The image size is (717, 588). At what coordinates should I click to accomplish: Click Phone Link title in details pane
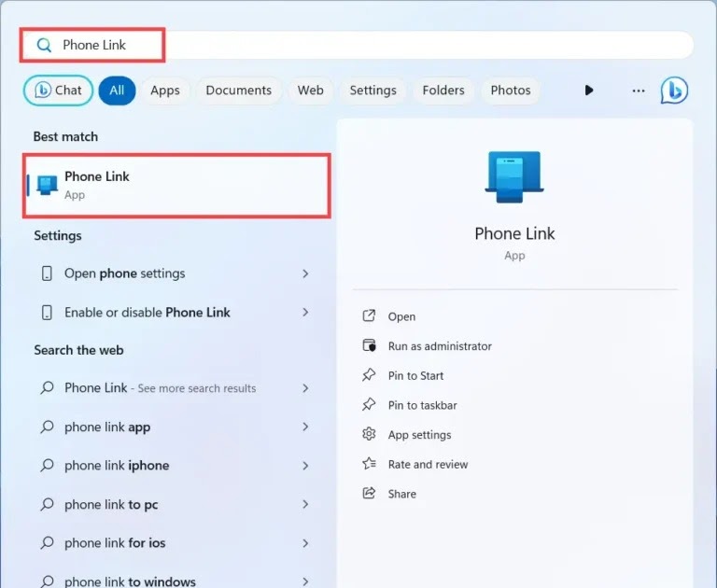(514, 233)
